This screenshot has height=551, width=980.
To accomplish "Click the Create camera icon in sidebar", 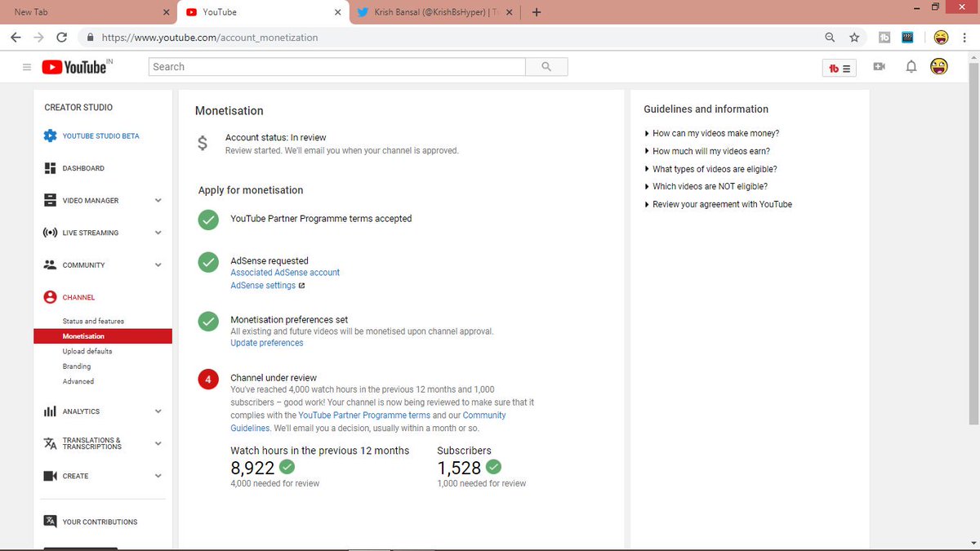I will (50, 476).
